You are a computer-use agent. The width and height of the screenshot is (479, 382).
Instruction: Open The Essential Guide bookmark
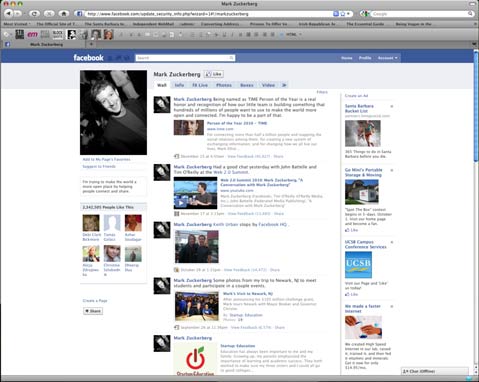click(x=365, y=24)
